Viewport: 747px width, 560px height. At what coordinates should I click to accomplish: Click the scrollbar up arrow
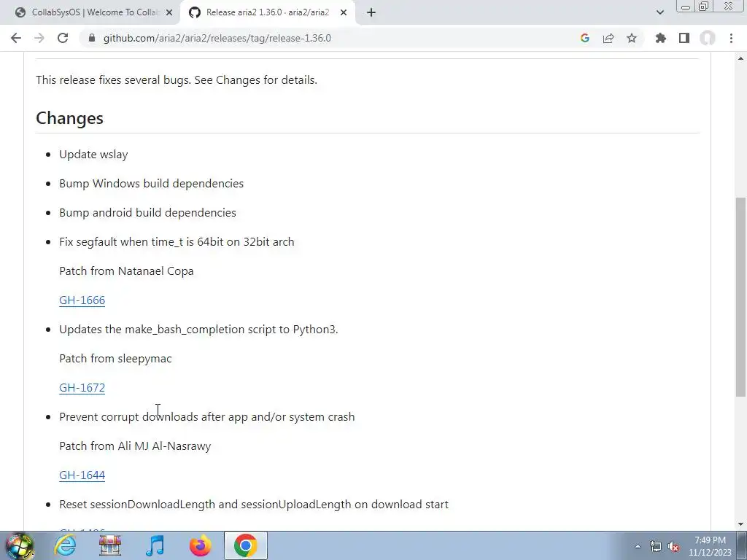740,58
